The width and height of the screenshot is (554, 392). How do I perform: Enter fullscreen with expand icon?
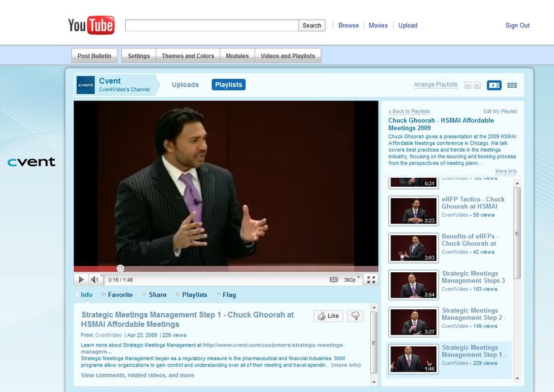(371, 280)
